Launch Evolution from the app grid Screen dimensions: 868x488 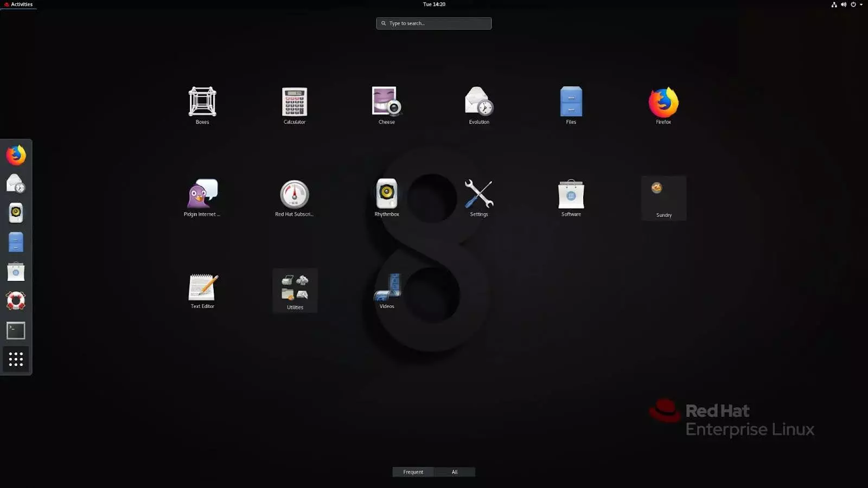pos(479,105)
